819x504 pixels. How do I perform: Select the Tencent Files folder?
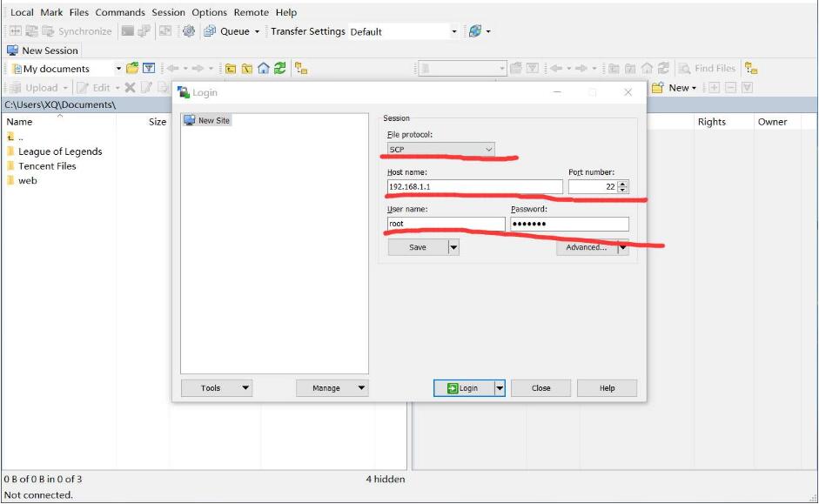42,166
